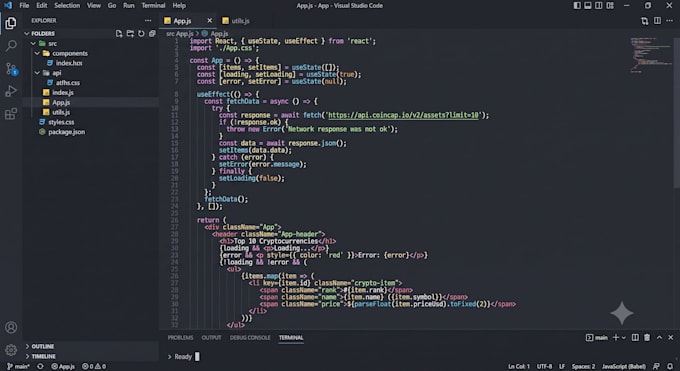Expand the TIMELINE section
The width and height of the screenshot is (680, 371).
[40, 356]
